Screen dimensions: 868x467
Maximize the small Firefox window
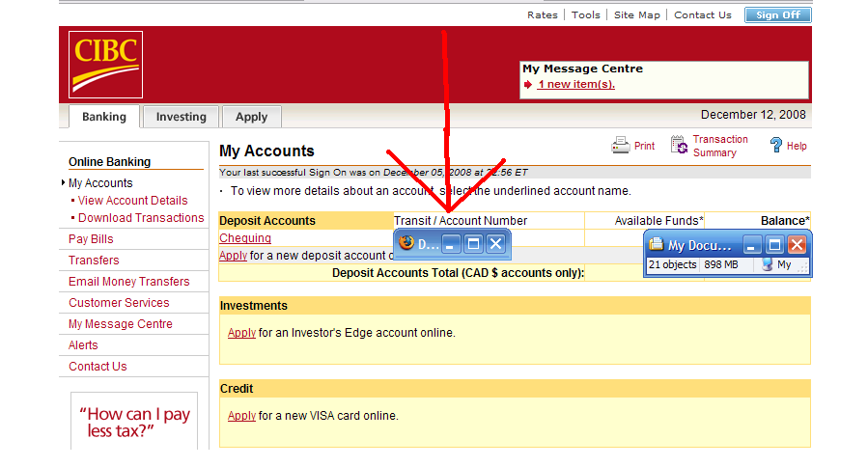(474, 244)
